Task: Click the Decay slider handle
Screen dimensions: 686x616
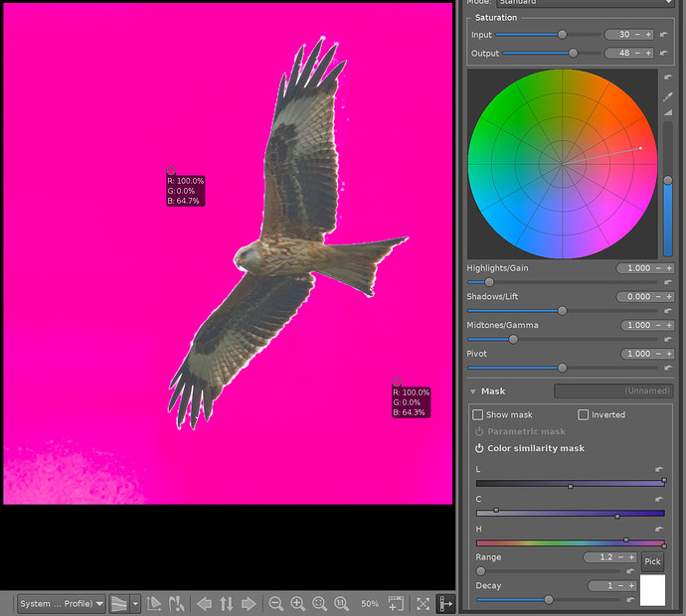Action: click(548, 600)
